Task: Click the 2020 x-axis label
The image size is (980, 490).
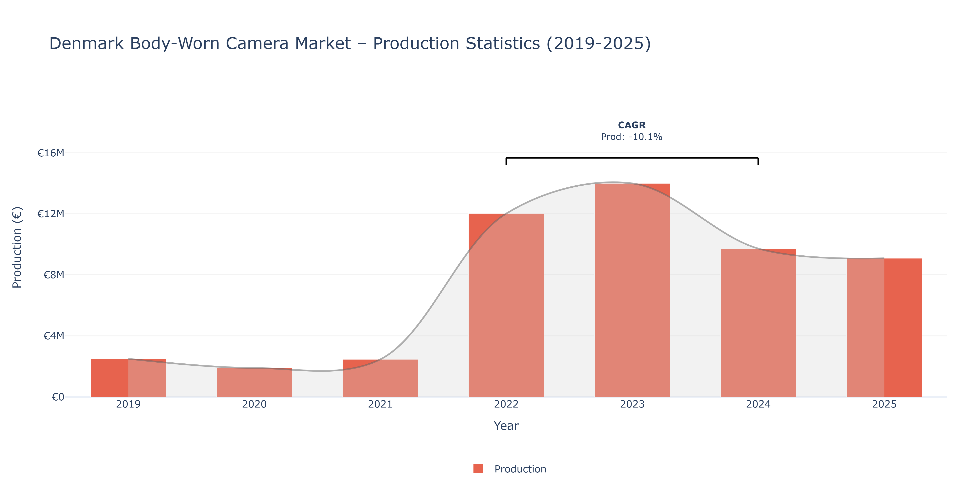Action: 254,404
